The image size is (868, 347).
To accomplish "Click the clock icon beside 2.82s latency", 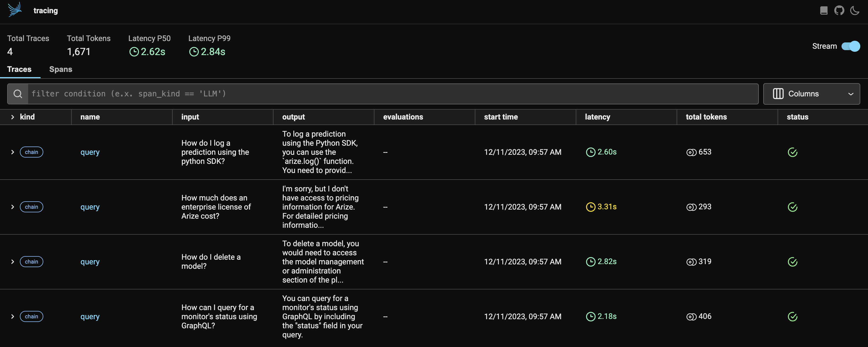I will (x=590, y=262).
